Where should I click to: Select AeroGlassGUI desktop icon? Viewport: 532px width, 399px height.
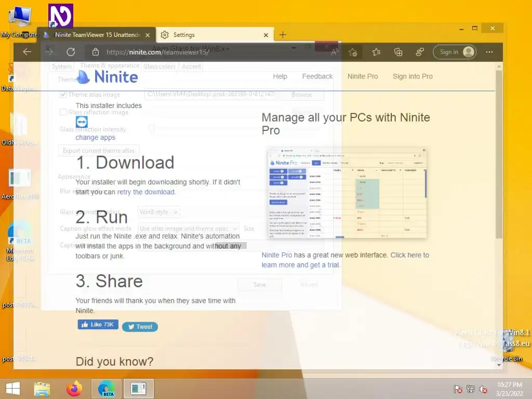tap(20, 184)
